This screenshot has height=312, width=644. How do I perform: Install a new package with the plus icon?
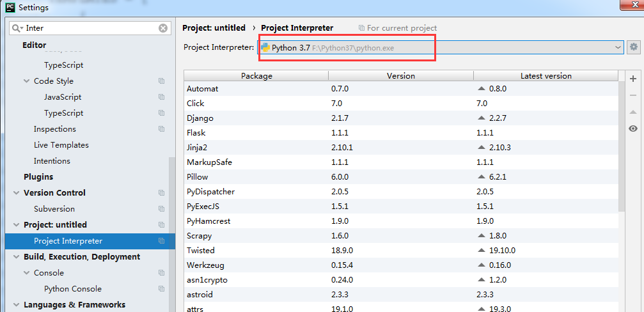(633, 79)
